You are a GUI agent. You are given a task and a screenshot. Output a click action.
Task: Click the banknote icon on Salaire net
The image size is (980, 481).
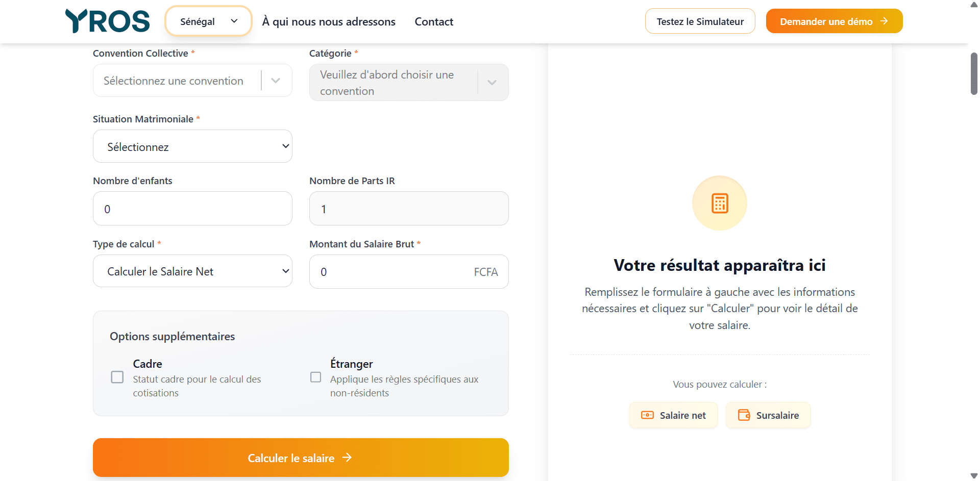click(647, 415)
